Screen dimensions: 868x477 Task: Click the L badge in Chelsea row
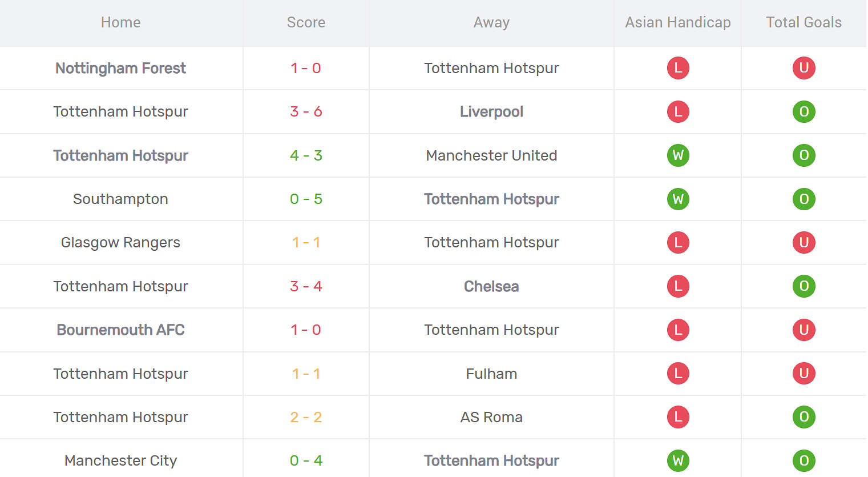678,286
